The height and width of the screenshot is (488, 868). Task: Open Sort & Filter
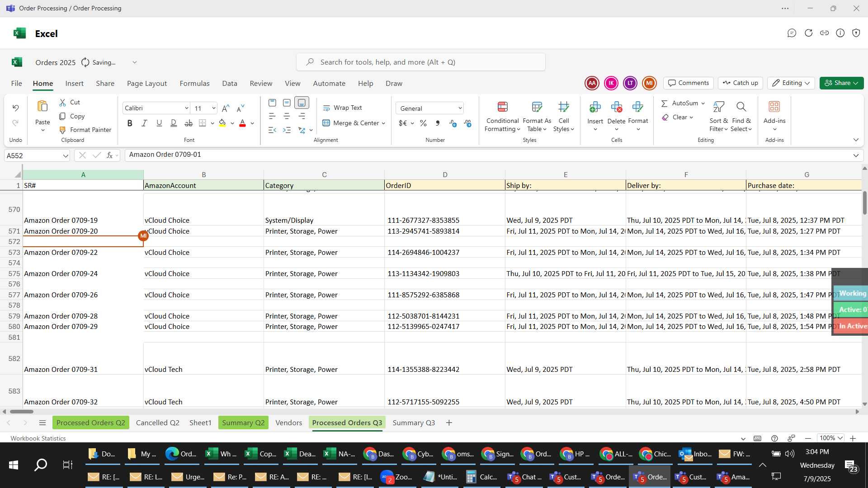click(718, 117)
